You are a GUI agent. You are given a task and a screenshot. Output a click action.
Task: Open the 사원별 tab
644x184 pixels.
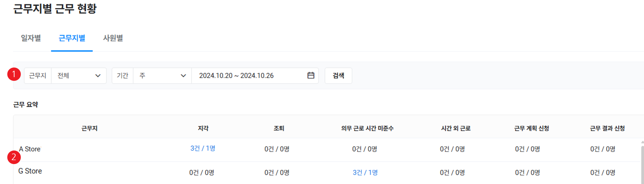point(113,38)
